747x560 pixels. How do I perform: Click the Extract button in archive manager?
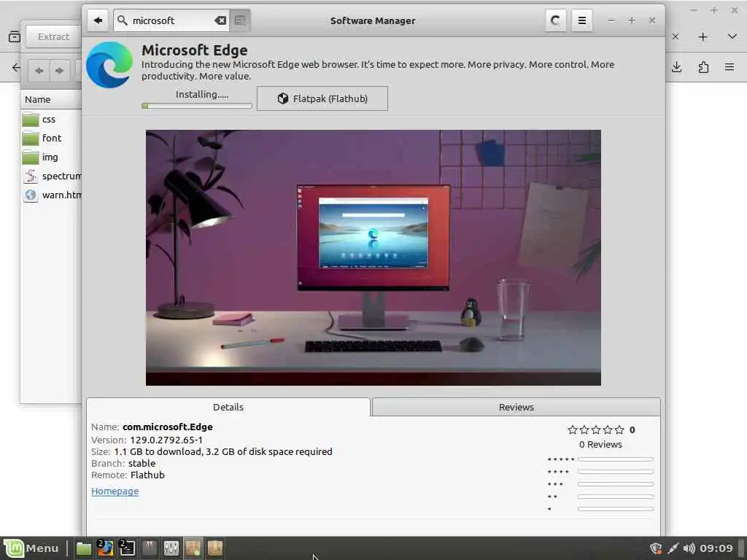[x=53, y=36]
